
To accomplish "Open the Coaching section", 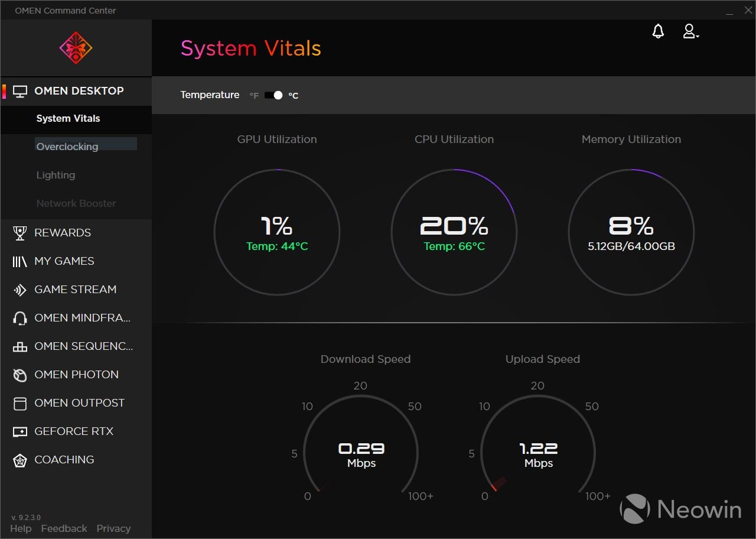I will (64, 460).
